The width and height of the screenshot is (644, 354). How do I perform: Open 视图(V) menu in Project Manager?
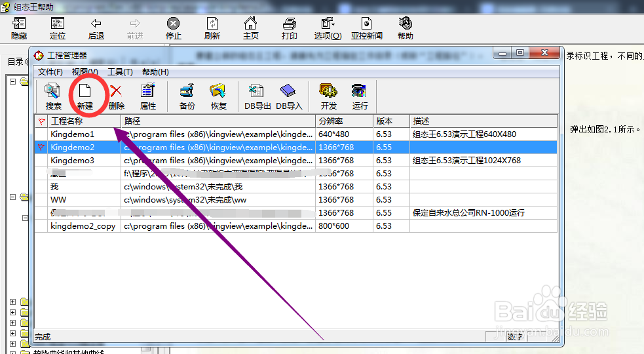coord(85,72)
